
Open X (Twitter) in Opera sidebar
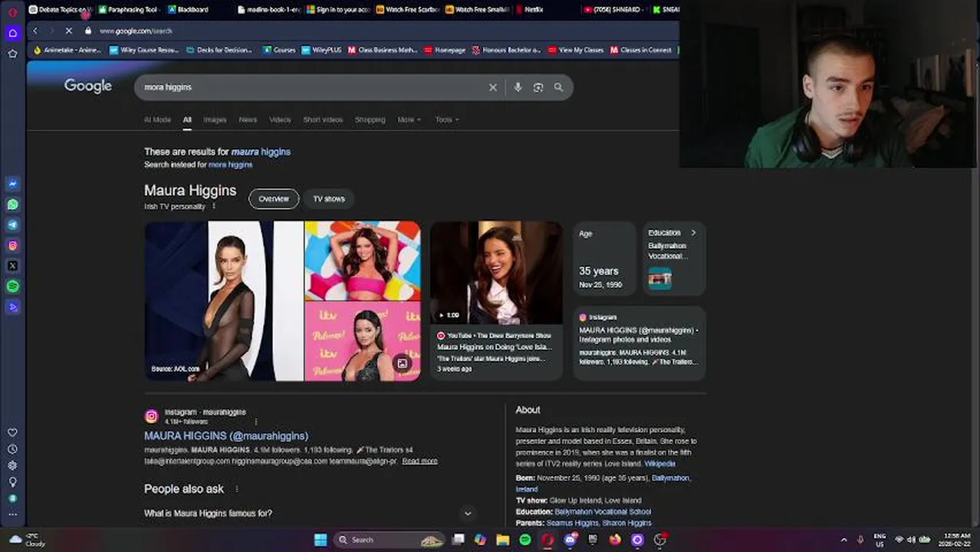pos(12,266)
